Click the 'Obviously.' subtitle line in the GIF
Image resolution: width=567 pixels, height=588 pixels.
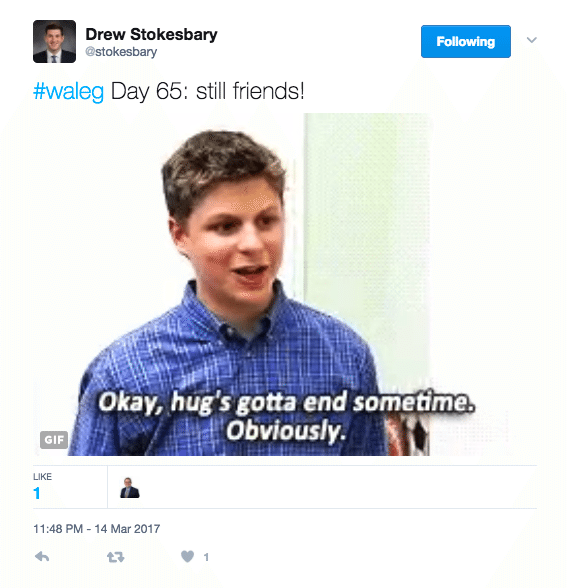click(285, 431)
